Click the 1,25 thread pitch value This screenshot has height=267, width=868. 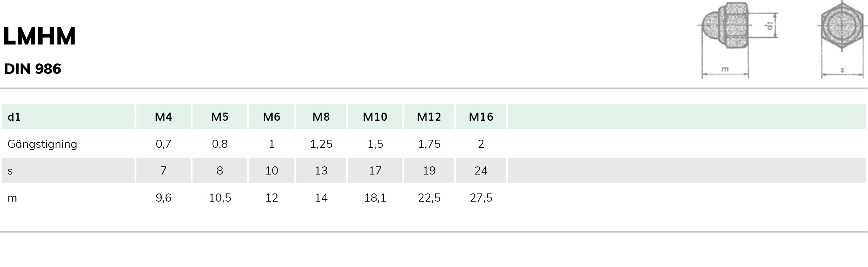(x=321, y=144)
